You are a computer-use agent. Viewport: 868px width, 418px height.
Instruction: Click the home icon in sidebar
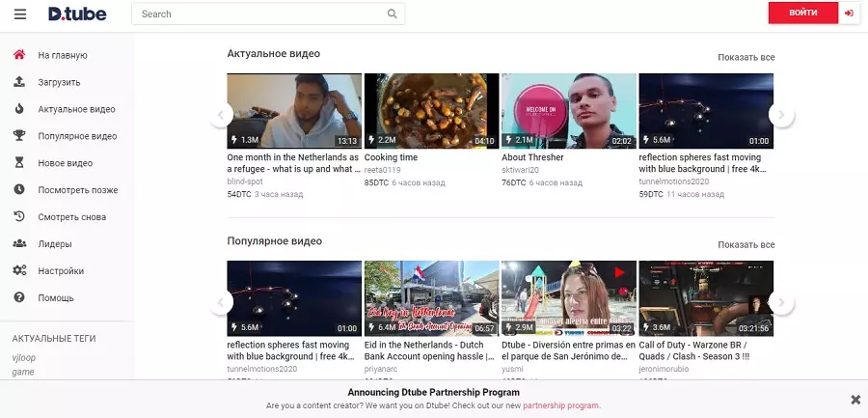coord(19,55)
